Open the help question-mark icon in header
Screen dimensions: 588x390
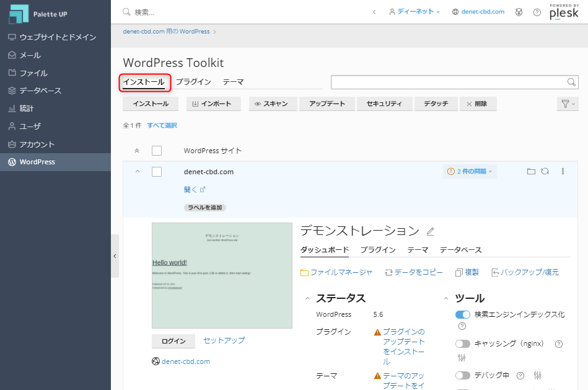pos(537,12)
